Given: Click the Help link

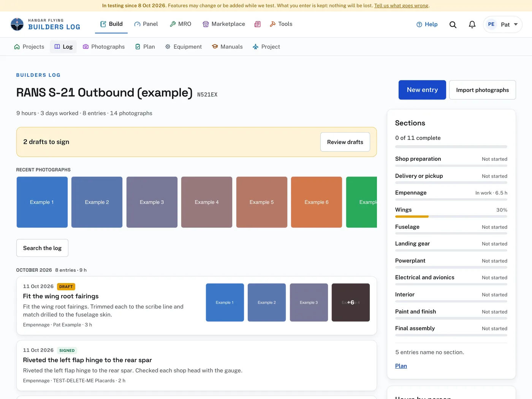Looking at the screenshot, I should (x=427, y=24).
